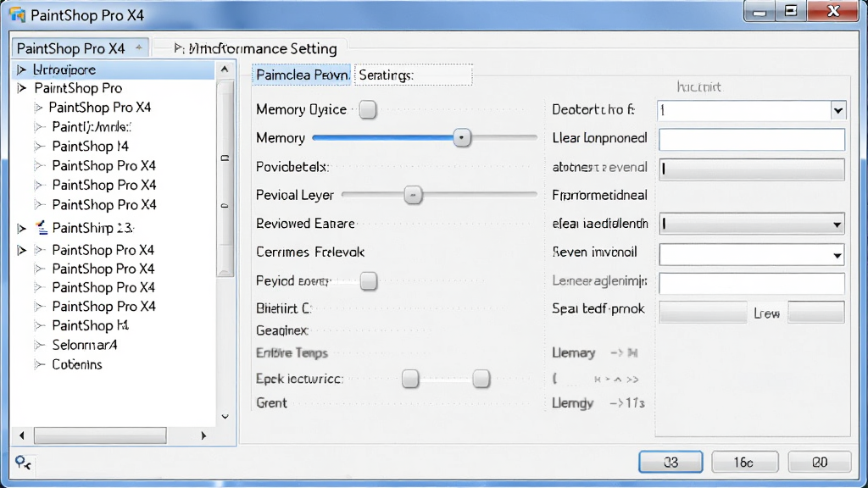The height and width of the screenshot is (488, 868).
Task: Click the field next to Sear tedf pmok
Action: [x=703, y=312]
